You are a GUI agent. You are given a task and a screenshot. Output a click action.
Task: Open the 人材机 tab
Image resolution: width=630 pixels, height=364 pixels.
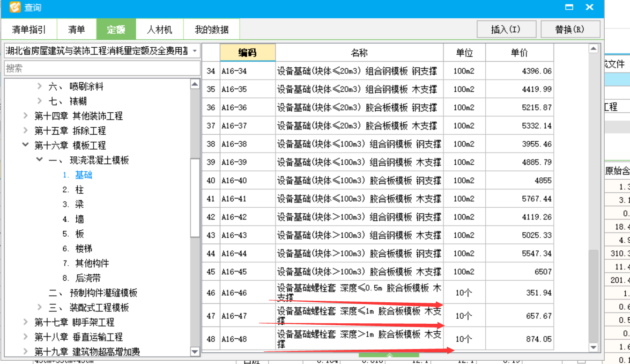coord(159,29)
